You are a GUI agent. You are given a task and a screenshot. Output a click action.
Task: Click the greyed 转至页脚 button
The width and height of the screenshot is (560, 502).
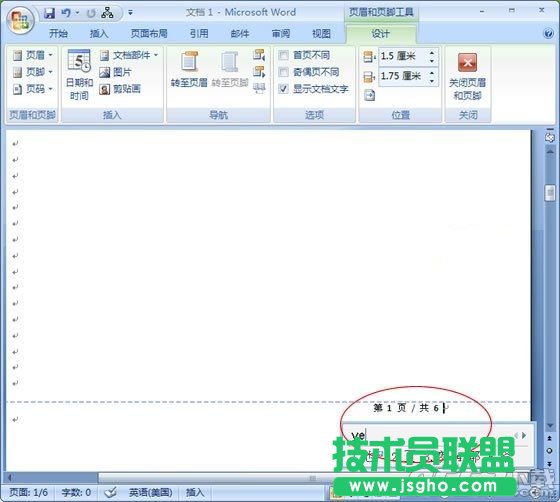click(x=230, y=69)
